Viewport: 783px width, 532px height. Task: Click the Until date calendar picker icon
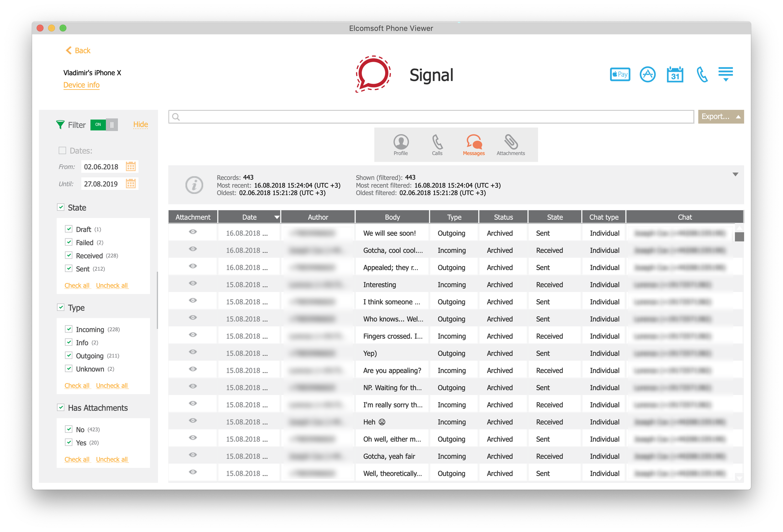pos(131,184)
